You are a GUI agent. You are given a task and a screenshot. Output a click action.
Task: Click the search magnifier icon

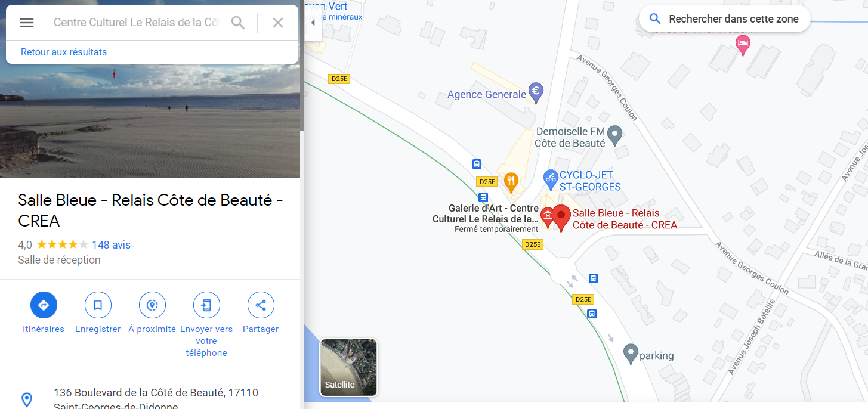(238, 23)
